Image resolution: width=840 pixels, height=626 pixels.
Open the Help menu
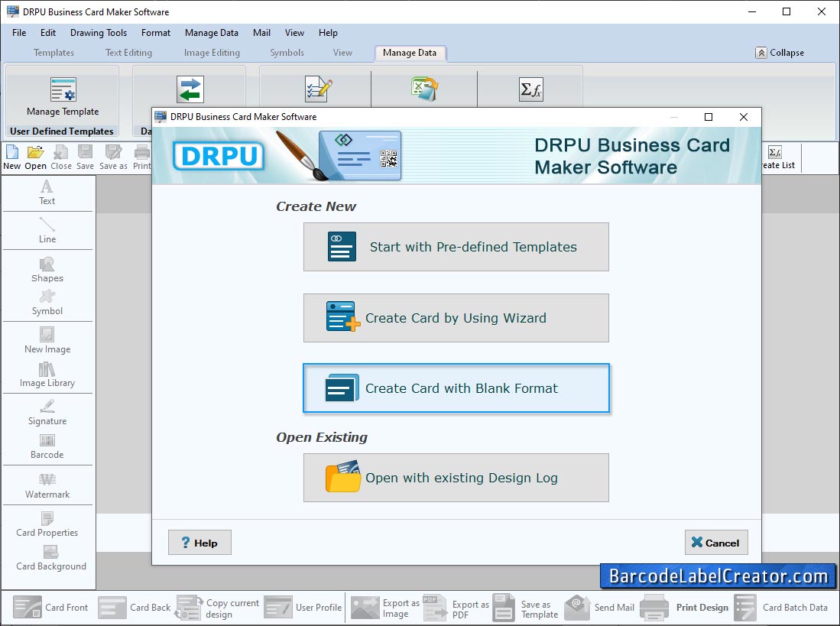click(328, 33)
